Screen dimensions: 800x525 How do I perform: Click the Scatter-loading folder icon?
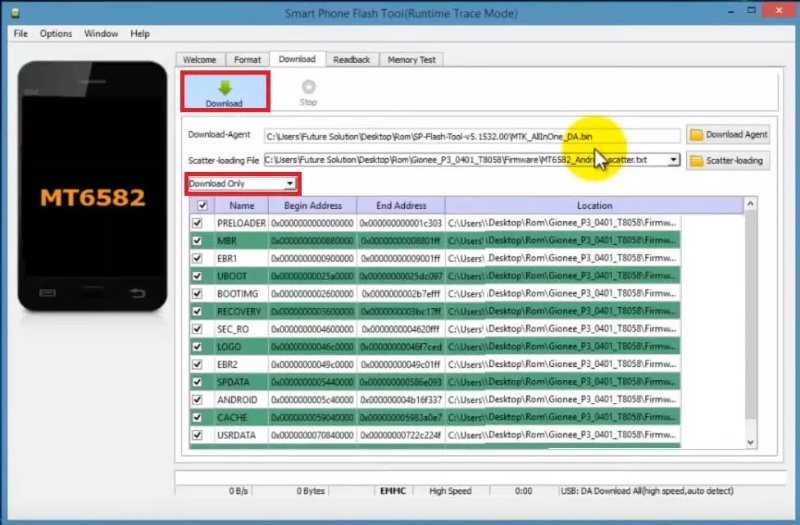tap(696, 160)
